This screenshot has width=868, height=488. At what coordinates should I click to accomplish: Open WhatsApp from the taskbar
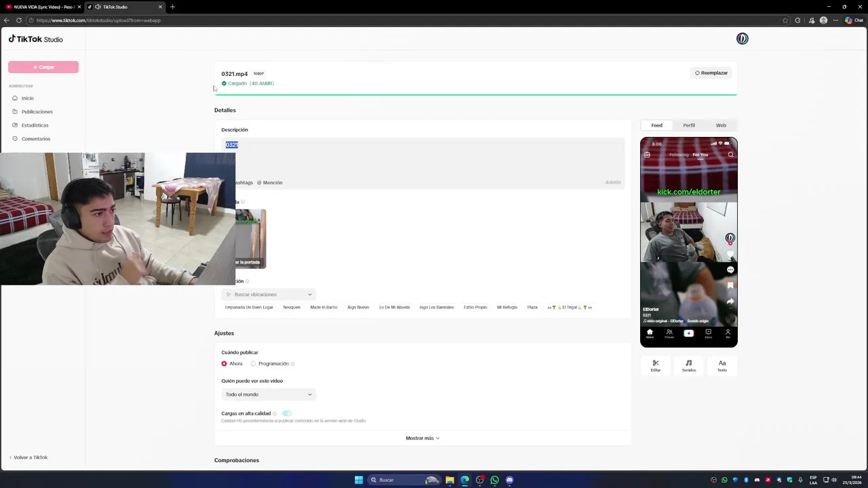coord(494,480)
